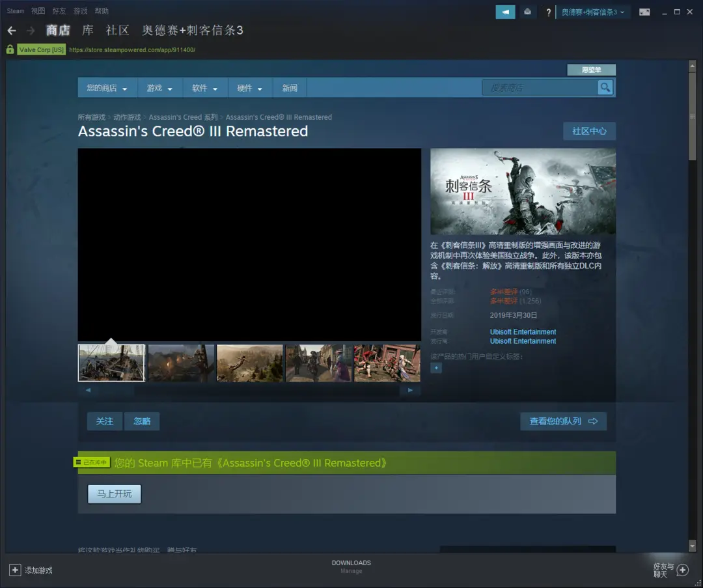The width and height of the screenshot is (703, 588).
Task: Click the 添加游戏 label
Action: coord(38,570)
